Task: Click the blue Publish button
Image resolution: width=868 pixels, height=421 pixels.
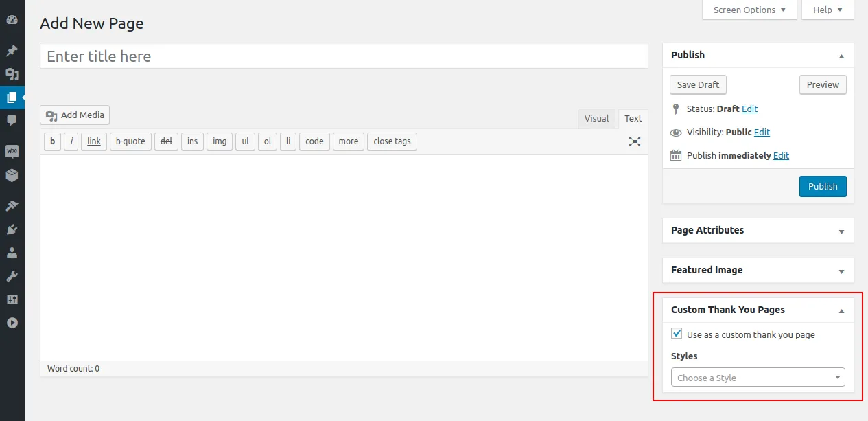Action: coord(823,186)
